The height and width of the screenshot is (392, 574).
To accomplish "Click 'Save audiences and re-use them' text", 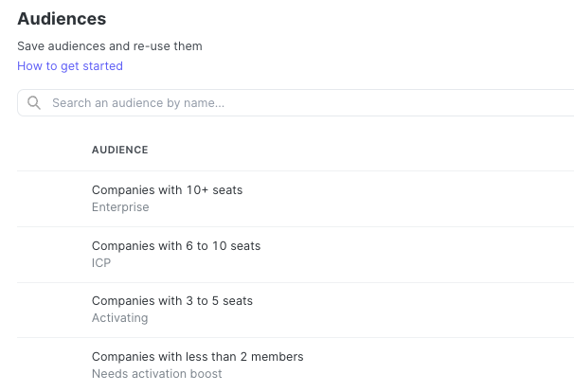I will click(x=109, y=46).
